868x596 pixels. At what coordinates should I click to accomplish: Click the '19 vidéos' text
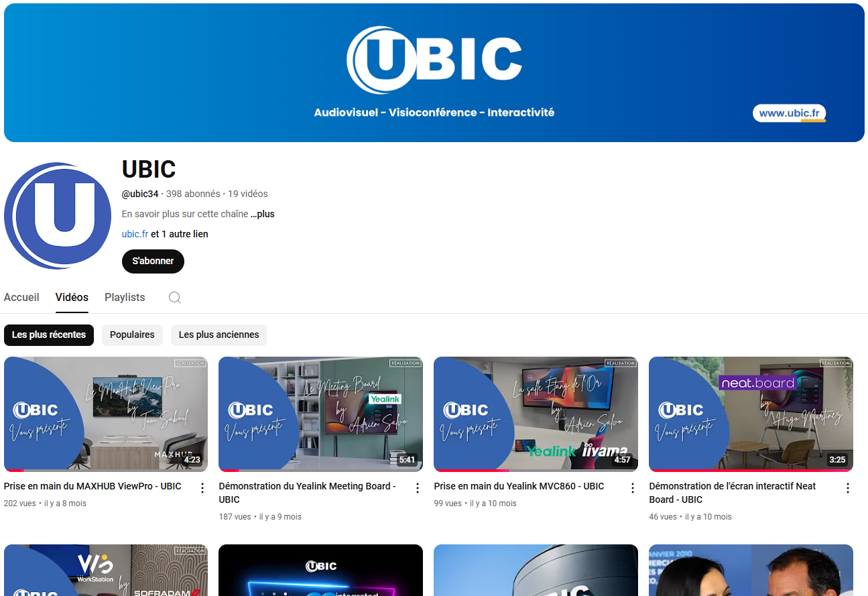coord(248,194)
